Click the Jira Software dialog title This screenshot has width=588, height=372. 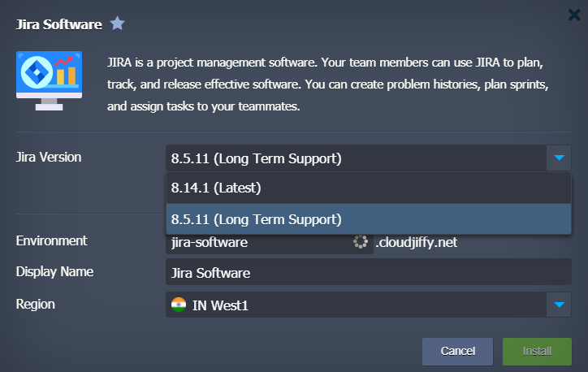click(x=58, y=24)
